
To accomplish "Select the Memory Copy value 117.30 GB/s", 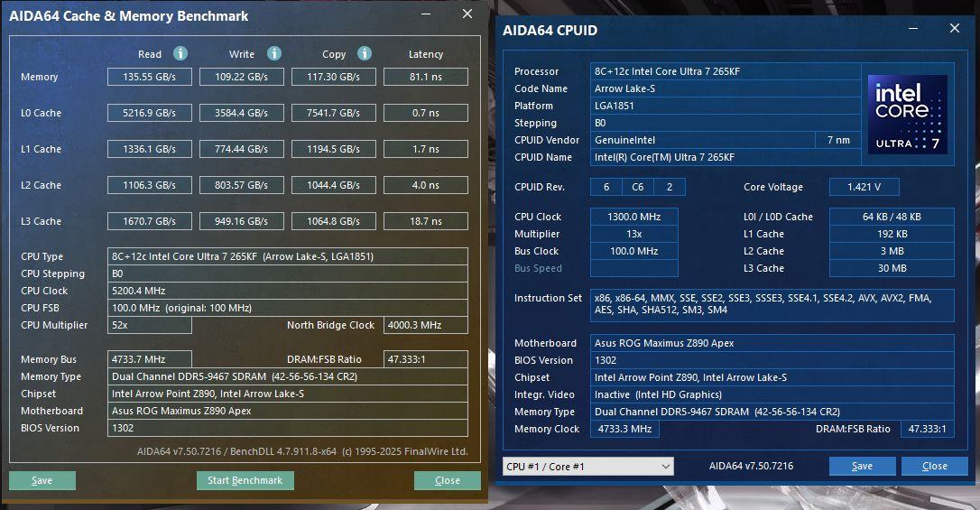I will point(334,77).
